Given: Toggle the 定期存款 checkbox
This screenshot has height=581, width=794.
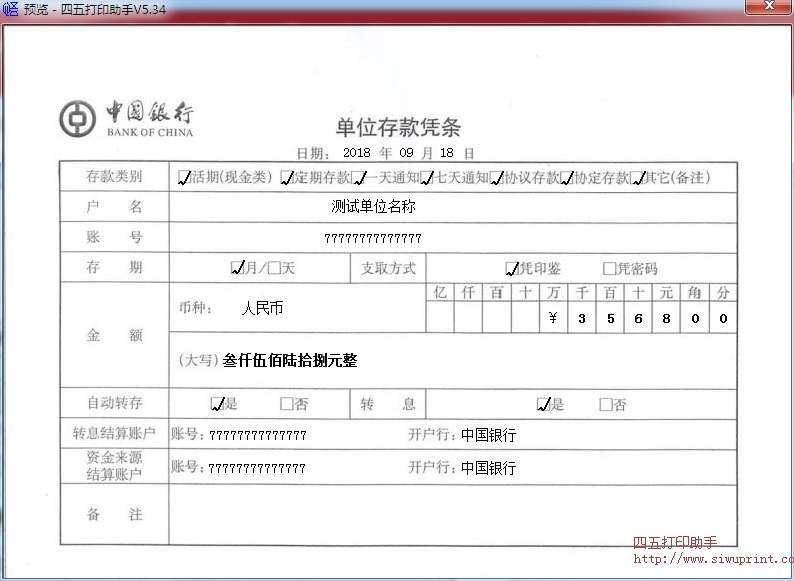Looking at the screenshot, I should click(287, 178).
